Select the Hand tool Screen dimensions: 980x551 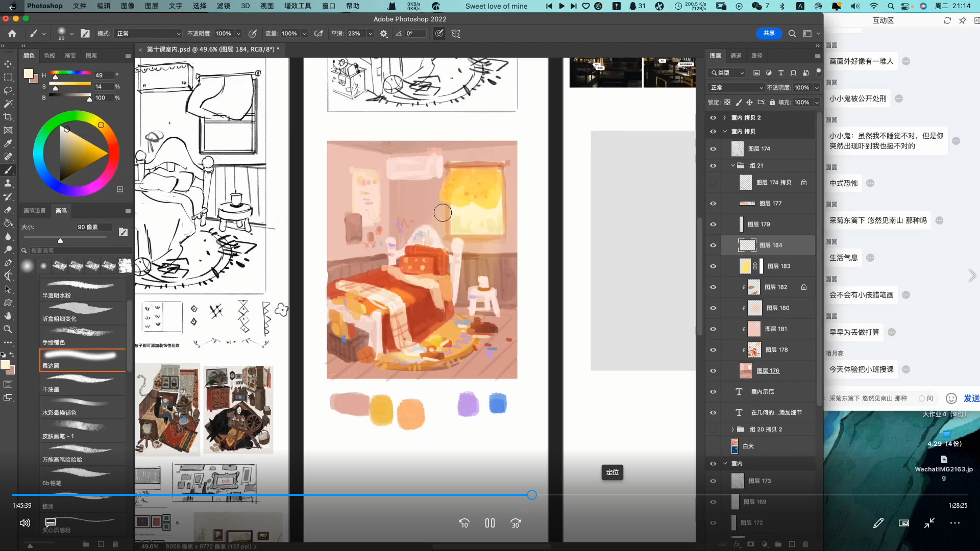tap(8, 316)
